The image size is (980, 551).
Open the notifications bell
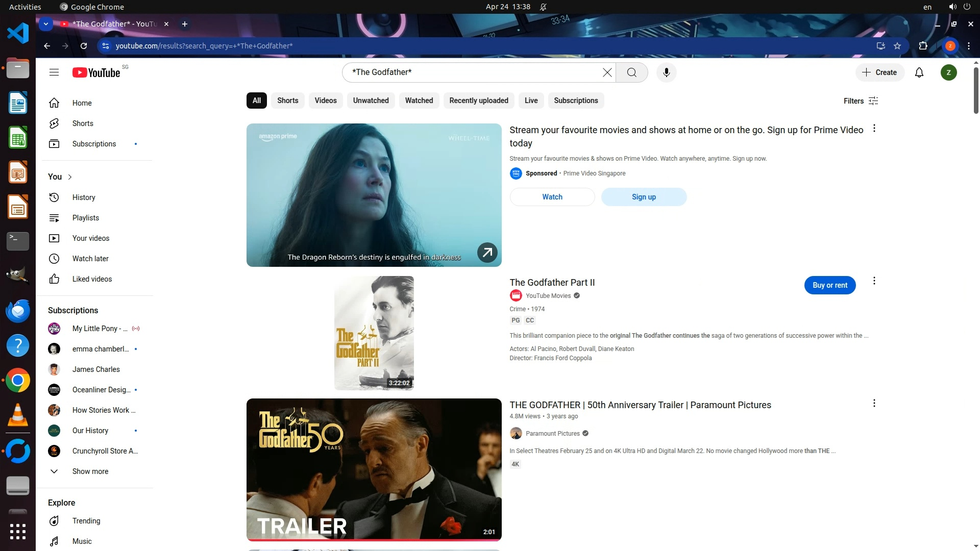[x=919, y=72]
